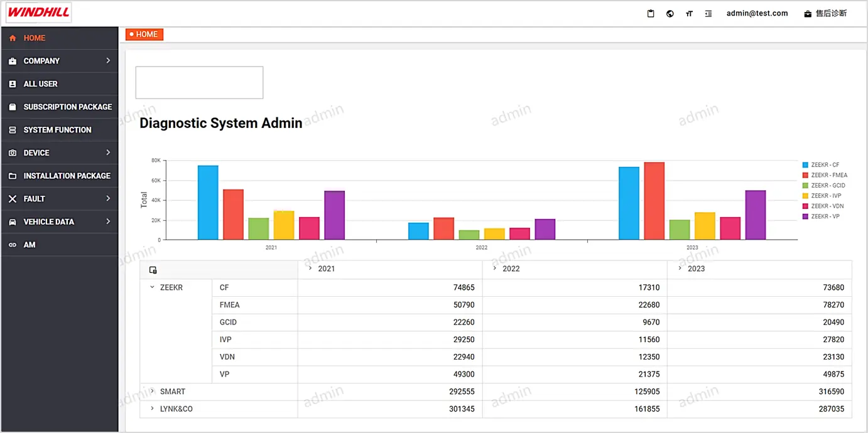
Task: Toggle the ZEEKR - CF legend swatch
Action: [805, 165]
